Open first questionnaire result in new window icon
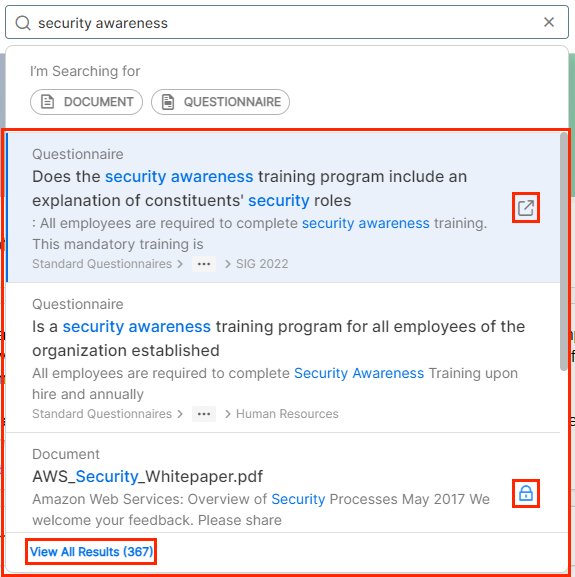575x577 pixels. click(526, 208)
